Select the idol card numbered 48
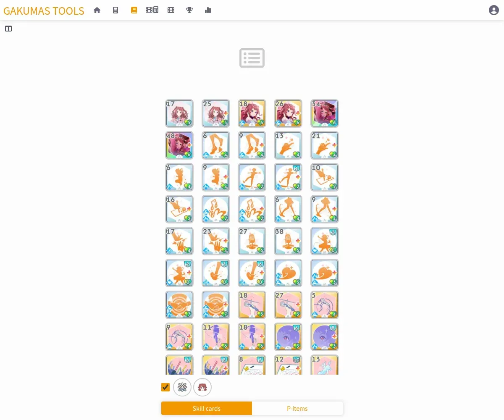 (180, 145)
